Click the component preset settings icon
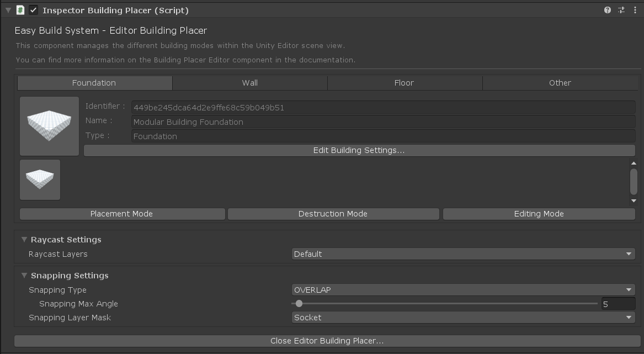Screen dimensions: 644x354 (621, 10)
